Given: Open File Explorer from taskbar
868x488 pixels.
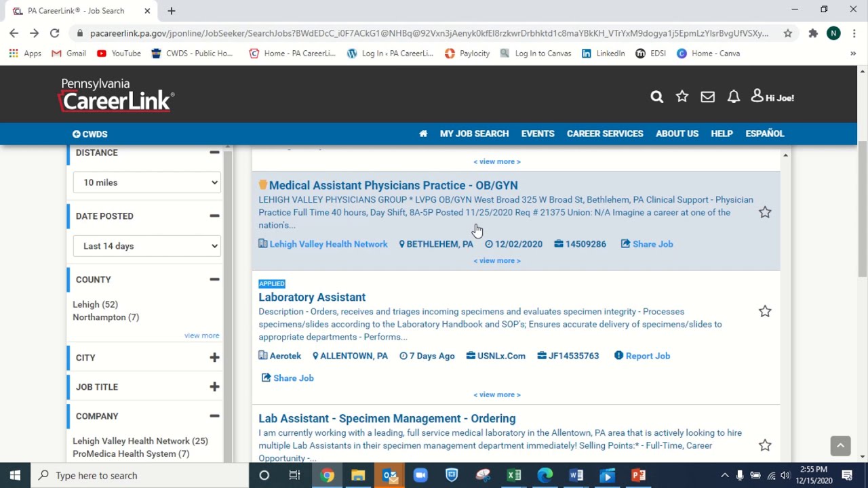Looking at the screenshot, I should (358, 475).
